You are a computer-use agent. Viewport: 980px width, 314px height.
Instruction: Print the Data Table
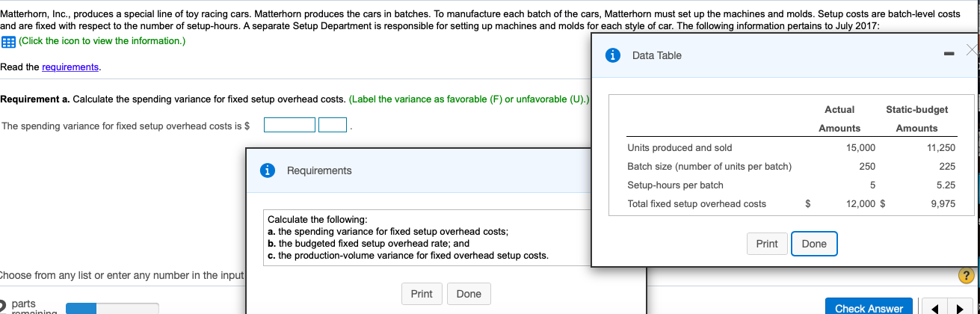tap(767, 244)
